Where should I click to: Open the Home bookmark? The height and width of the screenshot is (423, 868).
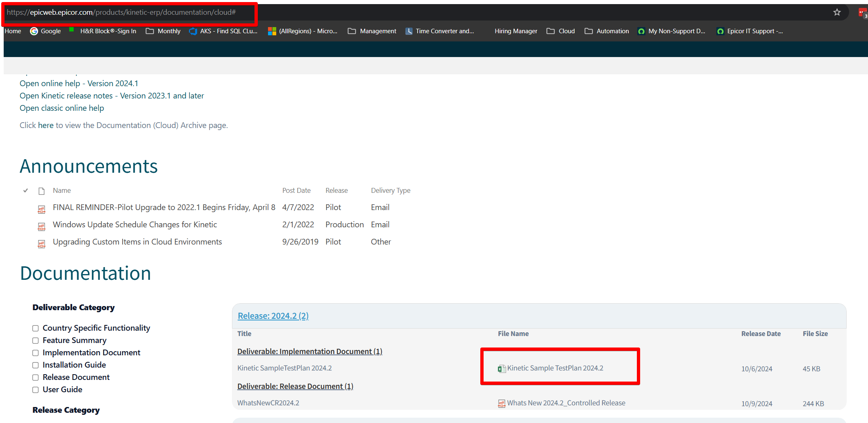[x=13, y=31]
